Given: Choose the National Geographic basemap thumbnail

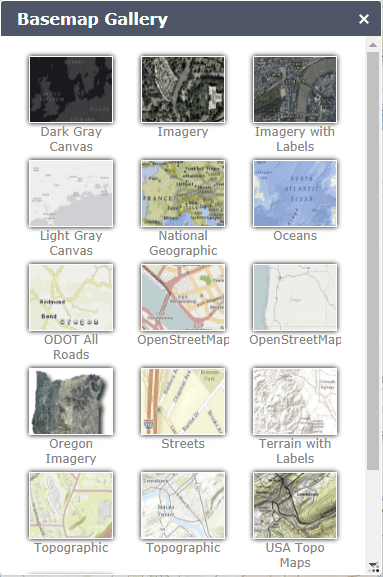Looking at the screenshot, I should click(x=183, y=193).
